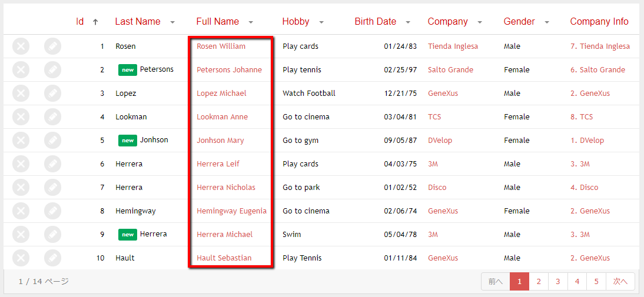Open the Last Name column dropdown
The width and height of the screenshot is (644, 297).
pos(172,22)
